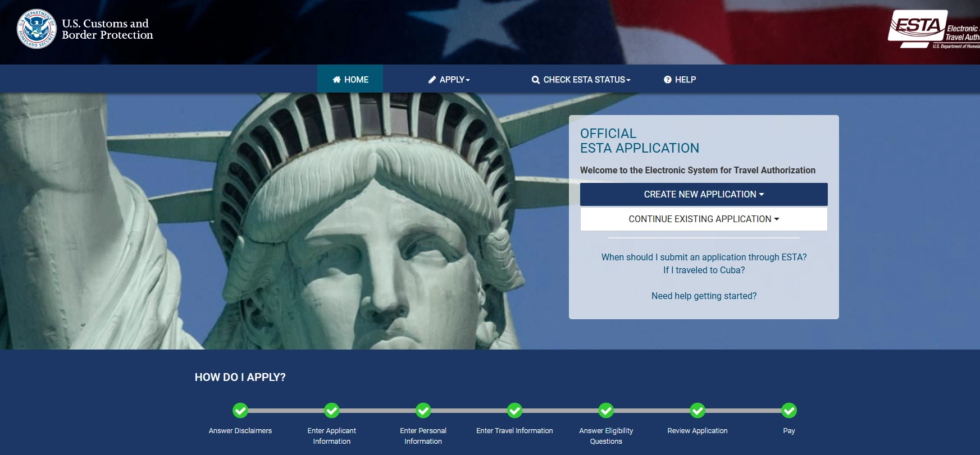Click the green check above Answer Disclaimers

240,411
